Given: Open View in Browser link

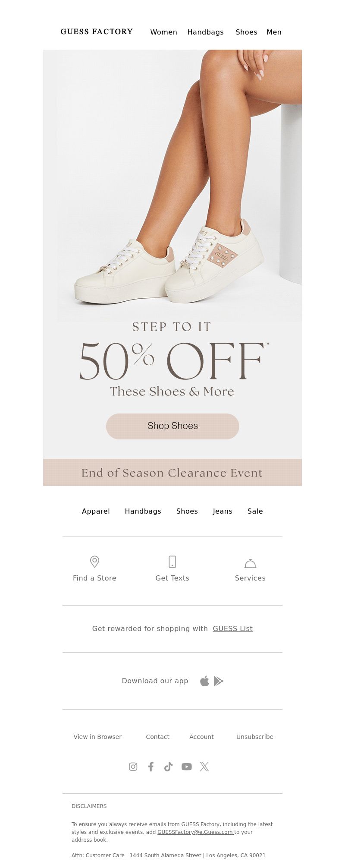Looking at the screenshot, I should point(97,736).
